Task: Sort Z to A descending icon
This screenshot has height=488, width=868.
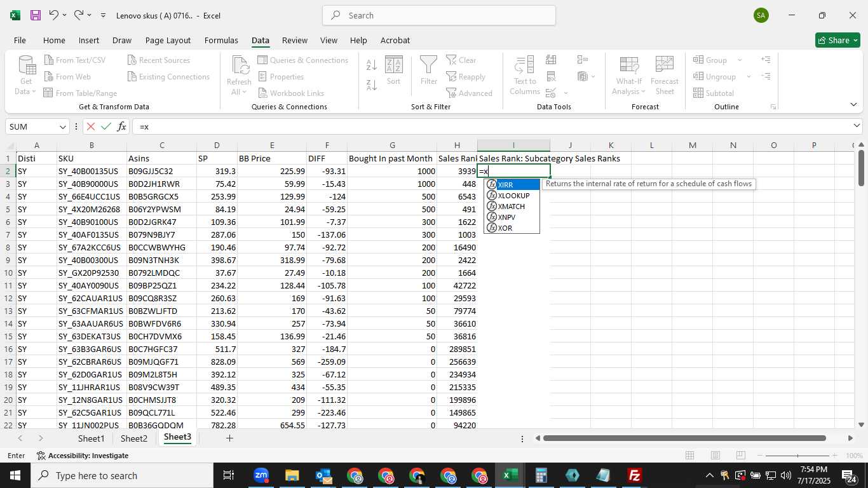Action: 372,85
